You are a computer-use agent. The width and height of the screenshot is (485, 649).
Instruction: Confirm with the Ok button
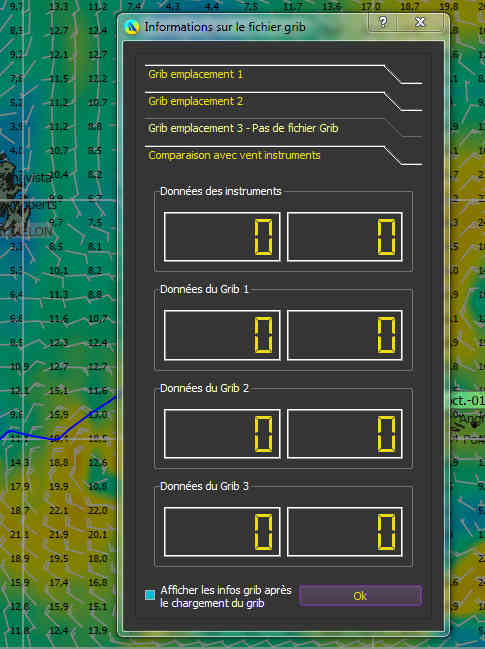(x=360, y=596)
